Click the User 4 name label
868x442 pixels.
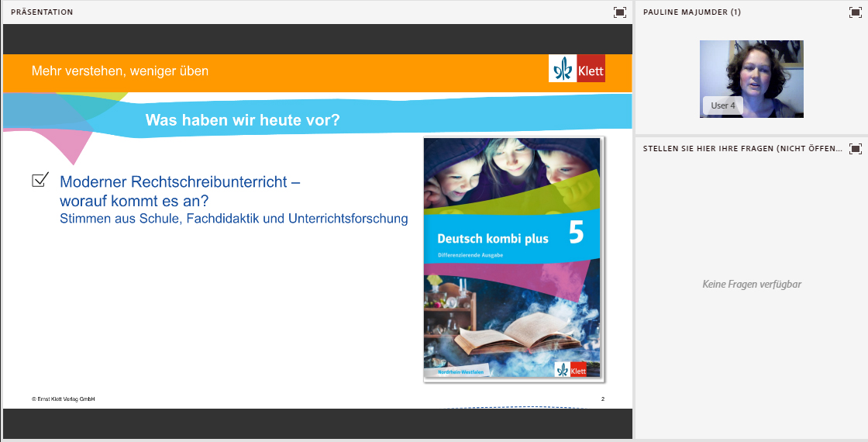click(723, 105)
